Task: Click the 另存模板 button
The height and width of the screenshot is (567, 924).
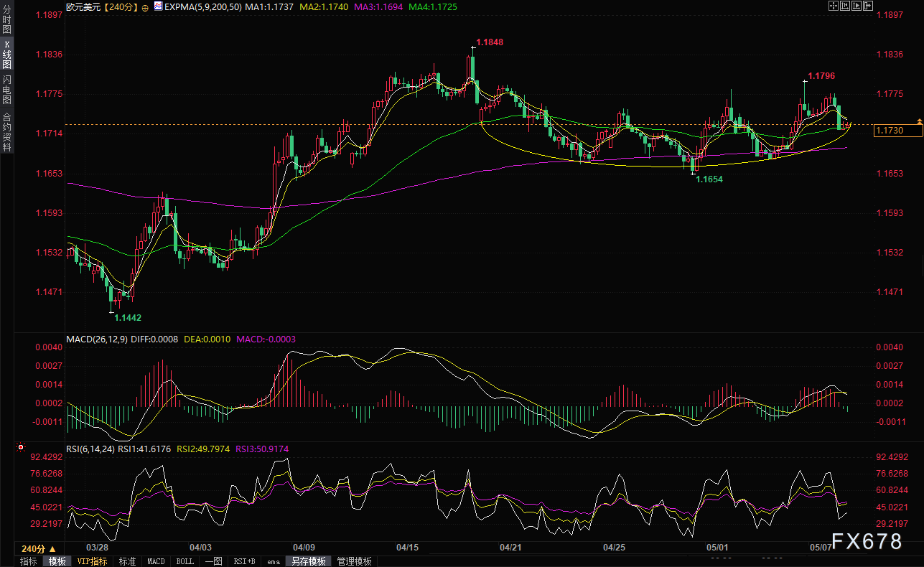Action: [x=308, y=561]
